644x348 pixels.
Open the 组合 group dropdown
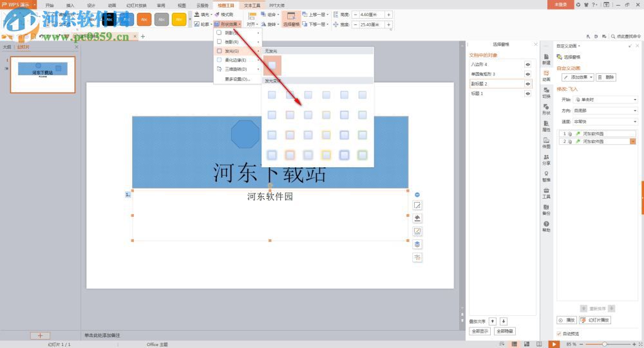click(270, 14)
